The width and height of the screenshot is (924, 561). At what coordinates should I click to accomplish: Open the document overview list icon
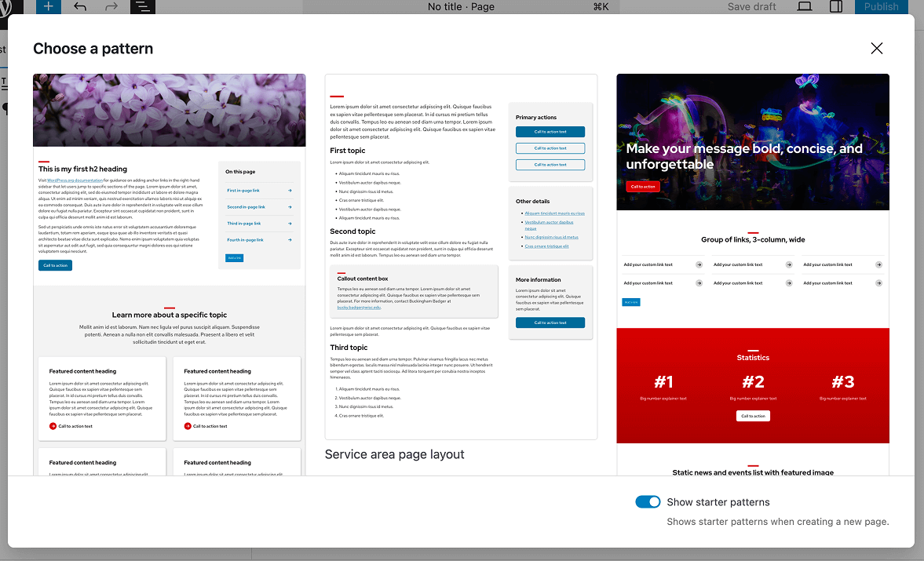pos(142,6)
